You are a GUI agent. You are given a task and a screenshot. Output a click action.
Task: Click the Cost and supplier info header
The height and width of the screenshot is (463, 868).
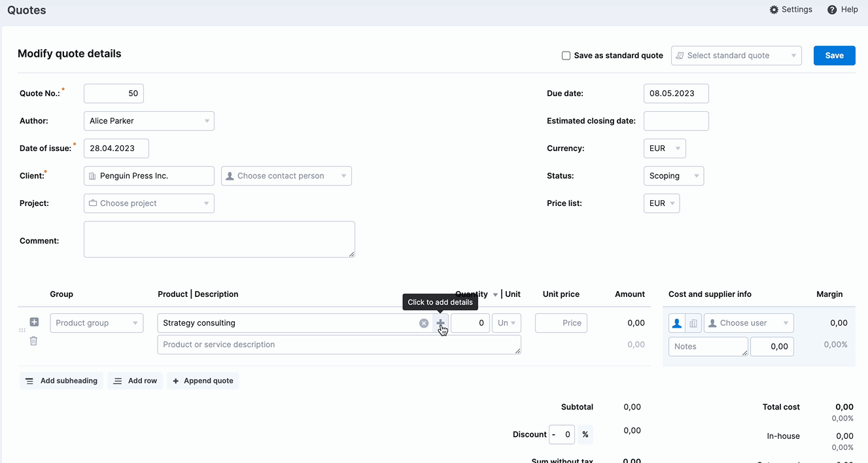click(x=710, y=294)
